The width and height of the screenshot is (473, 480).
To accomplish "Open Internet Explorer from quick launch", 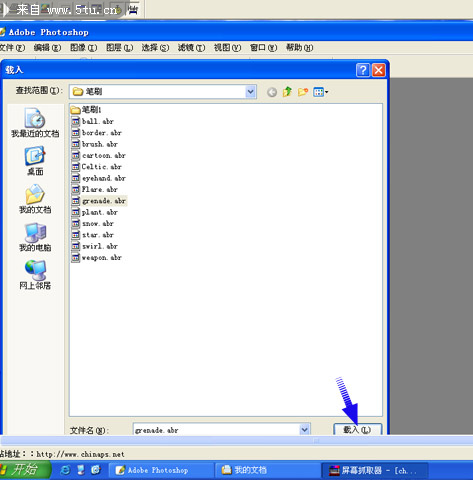I will click(65, 470).
